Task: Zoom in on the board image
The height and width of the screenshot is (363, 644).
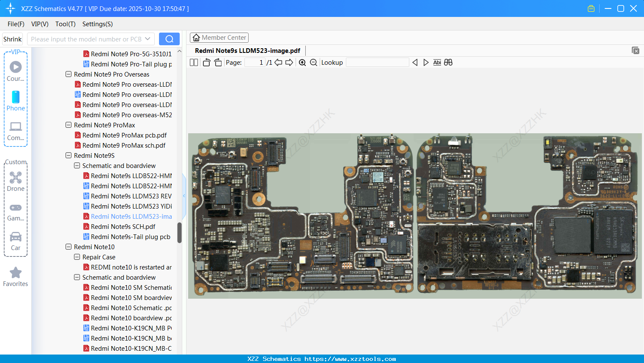Action: (x=302, y=62)
